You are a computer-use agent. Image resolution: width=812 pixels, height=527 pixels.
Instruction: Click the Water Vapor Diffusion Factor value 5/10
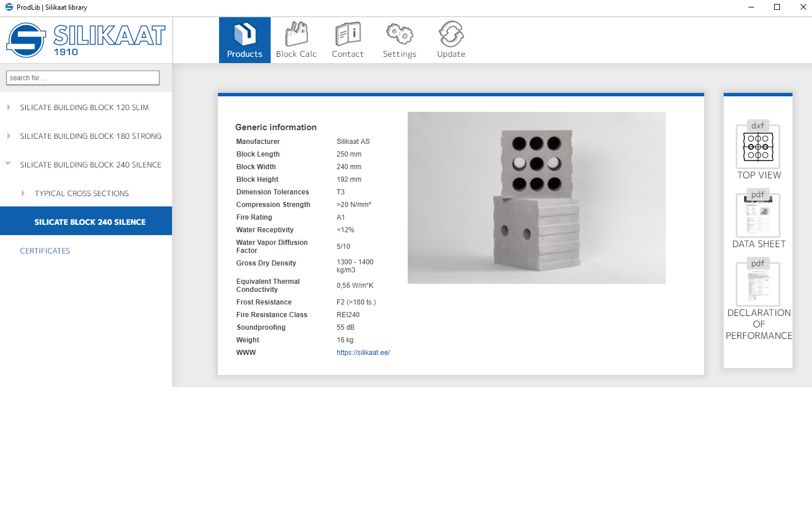(x=343, y=247)
